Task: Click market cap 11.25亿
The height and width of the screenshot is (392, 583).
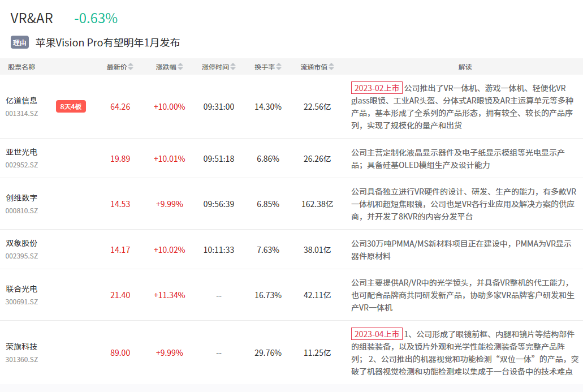Action: [317, 353]
